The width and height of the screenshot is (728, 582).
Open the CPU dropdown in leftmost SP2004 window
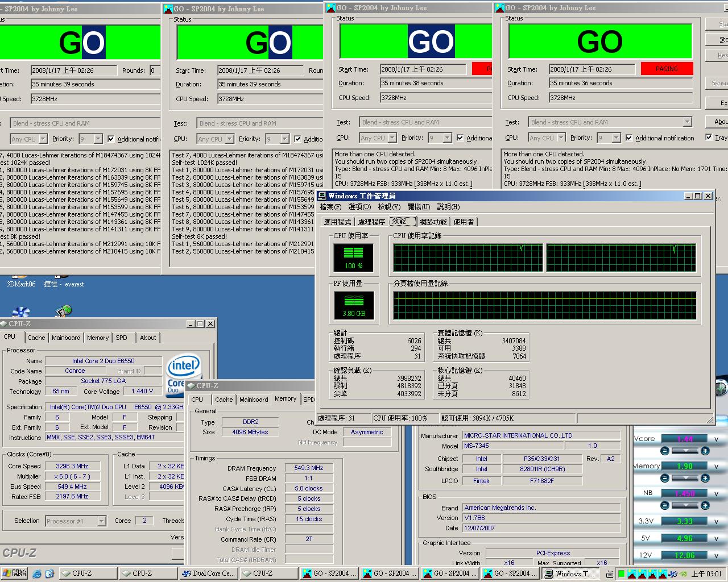43,139
